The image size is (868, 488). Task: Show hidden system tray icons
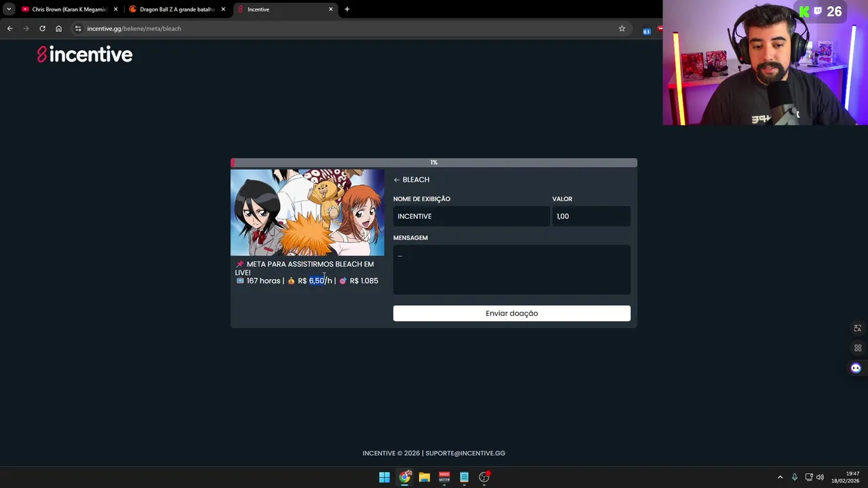pyautogui.click(x=780, y=477)
